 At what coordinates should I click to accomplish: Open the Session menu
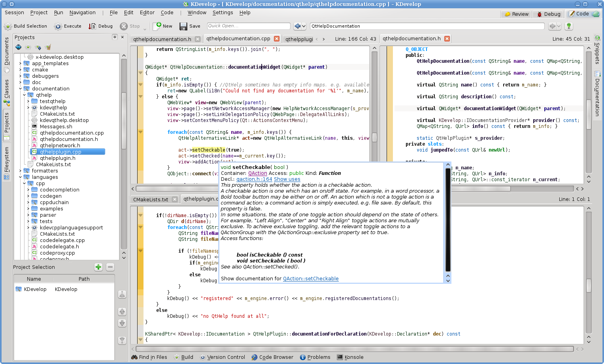14,13
